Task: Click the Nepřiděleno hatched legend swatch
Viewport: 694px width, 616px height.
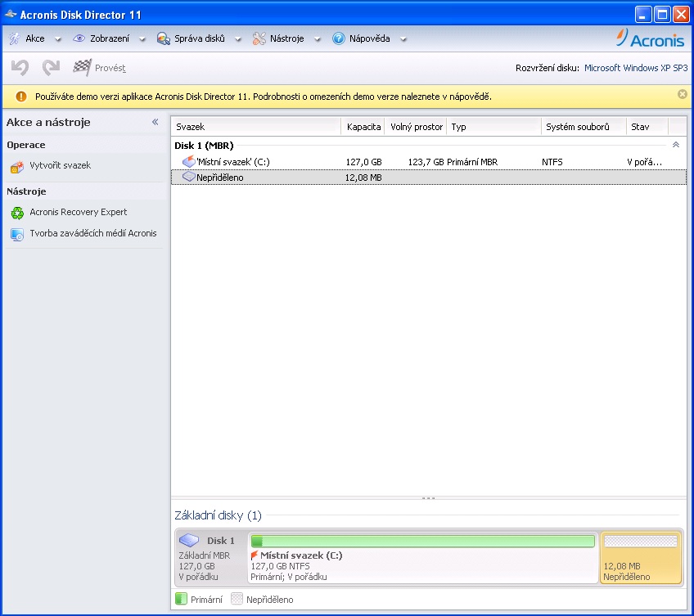Action: point(237,599)
